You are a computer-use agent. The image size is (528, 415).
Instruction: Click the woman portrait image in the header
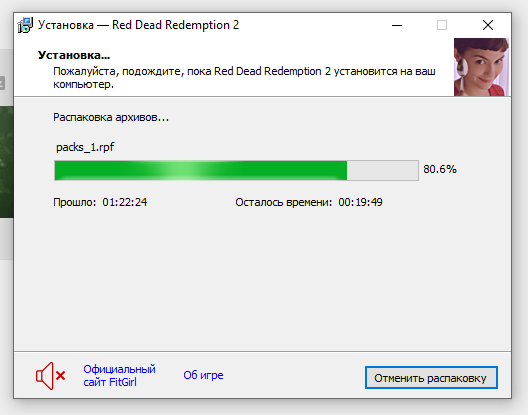point(481,67)
